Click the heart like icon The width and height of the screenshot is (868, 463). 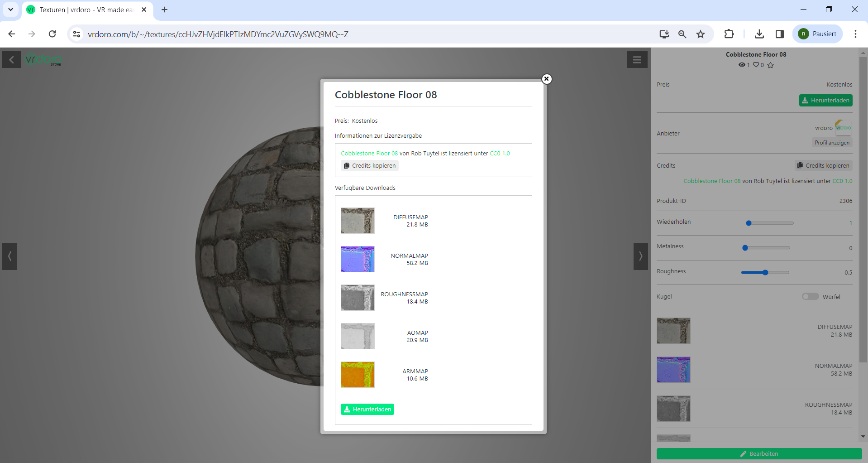click(756, 65)
